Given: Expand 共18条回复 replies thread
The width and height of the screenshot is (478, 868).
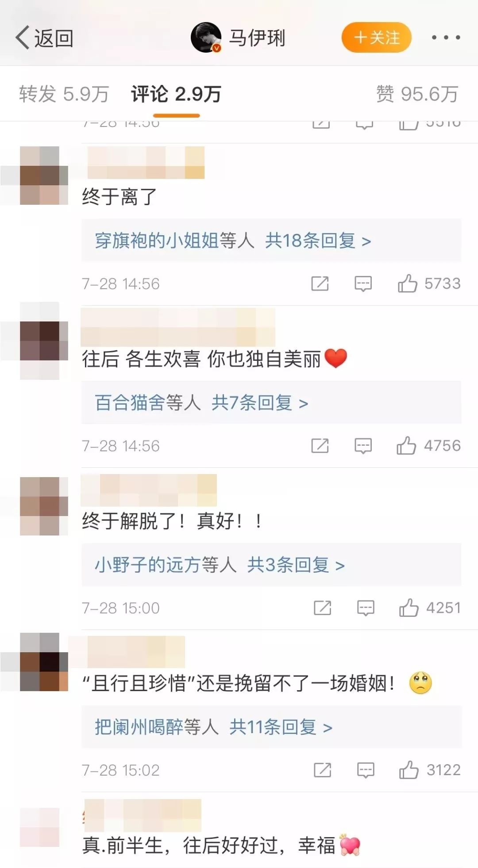Looking at the screenshot, I should [318, 241].
